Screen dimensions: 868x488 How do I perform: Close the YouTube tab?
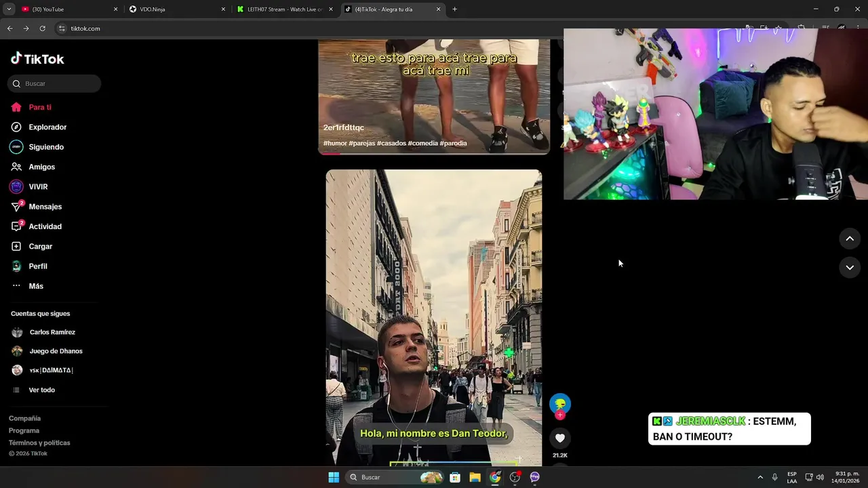point(115,9)
